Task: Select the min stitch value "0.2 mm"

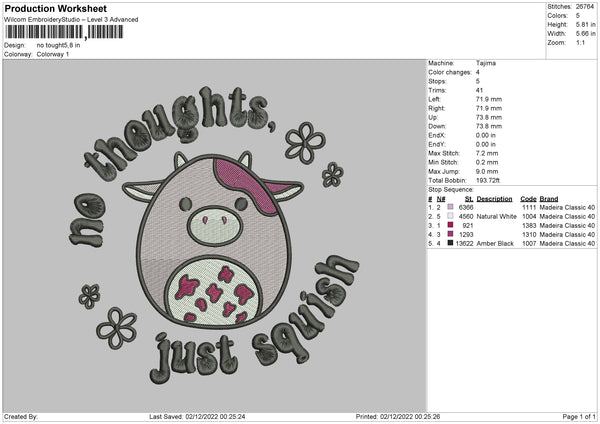Action: (487, 162)
